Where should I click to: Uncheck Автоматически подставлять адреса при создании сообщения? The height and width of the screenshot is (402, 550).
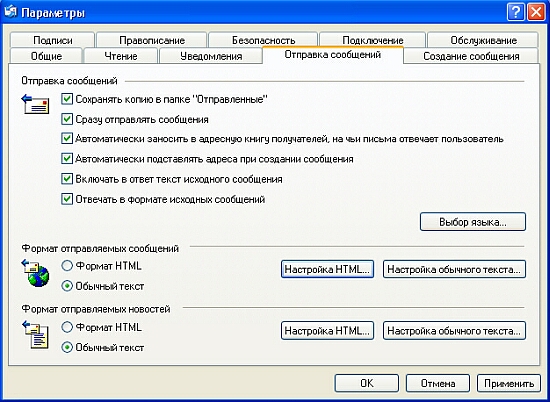67,159
